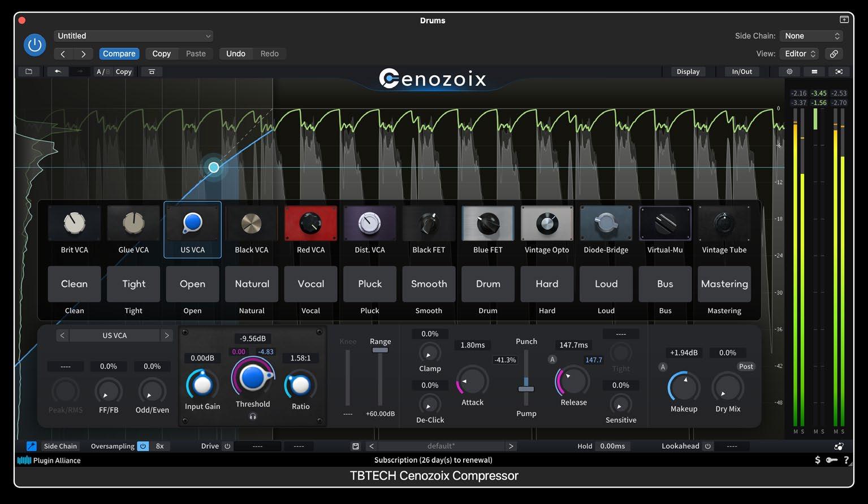Toggle the plugin power bypass button
868x504 pixels.
(34, 45)
